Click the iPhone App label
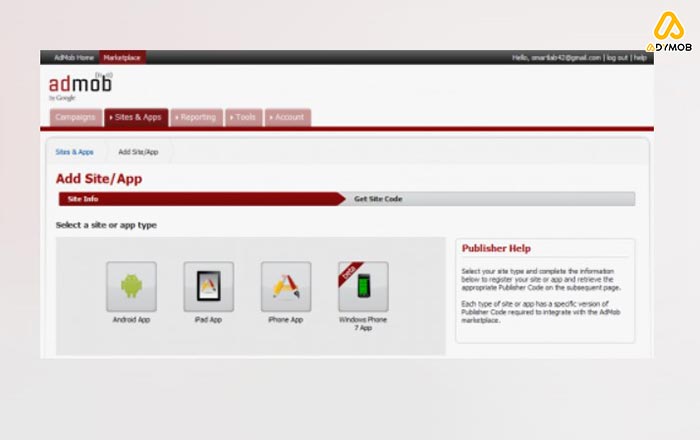The image size is (700, 440). pos(286,320)
